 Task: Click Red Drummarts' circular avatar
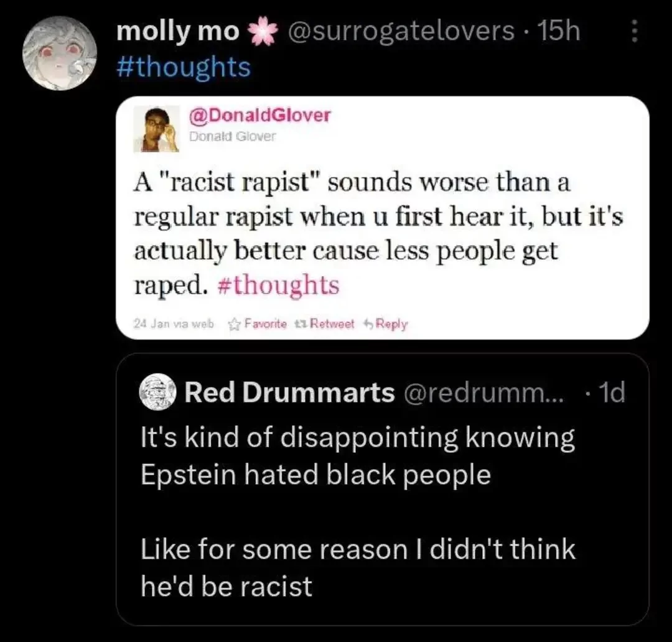[x=158, y=393]
